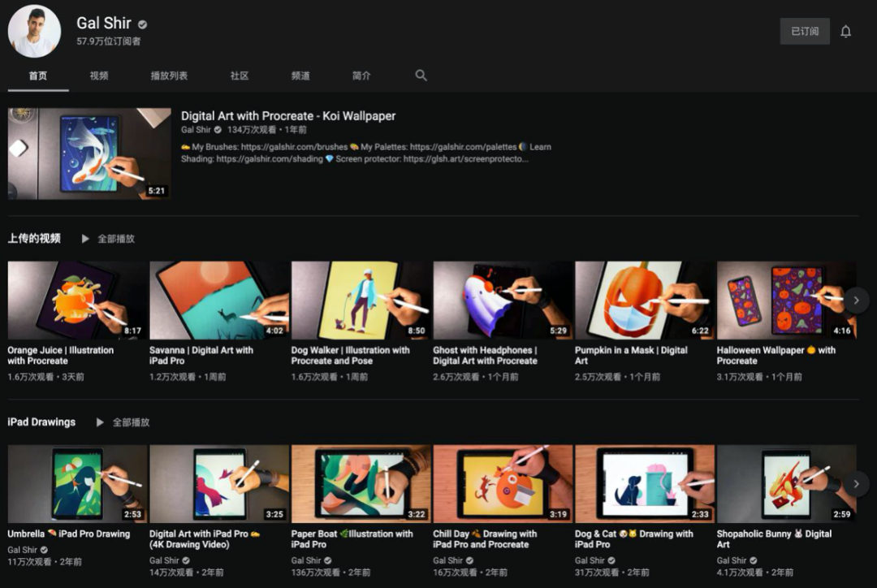Click the title 'Orange Juice | Illustration with Procreate'
The width and height of the screenshot is (877, 588).
(60, 355)
